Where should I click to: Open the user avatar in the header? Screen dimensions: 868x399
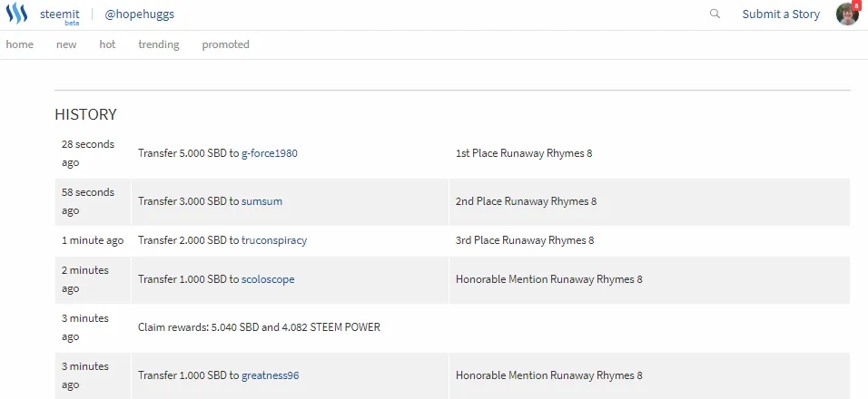[847, 15]
